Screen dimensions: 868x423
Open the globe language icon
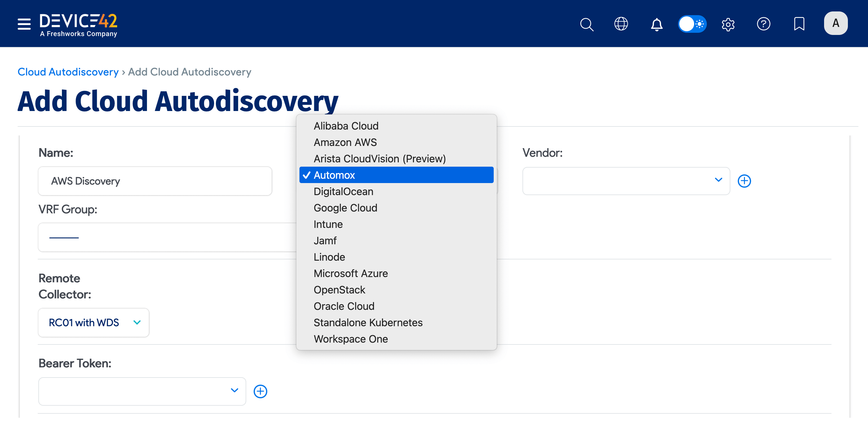click(621, 24)
